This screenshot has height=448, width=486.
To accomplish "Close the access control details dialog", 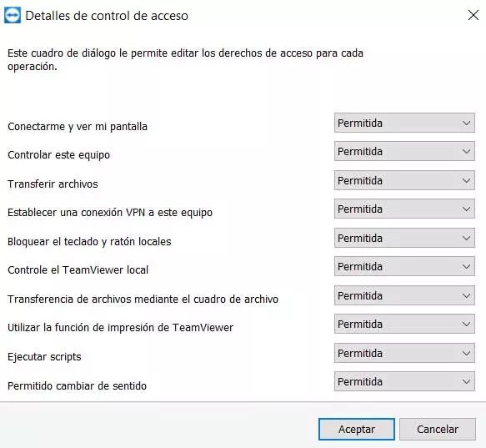I will [473, 15].
